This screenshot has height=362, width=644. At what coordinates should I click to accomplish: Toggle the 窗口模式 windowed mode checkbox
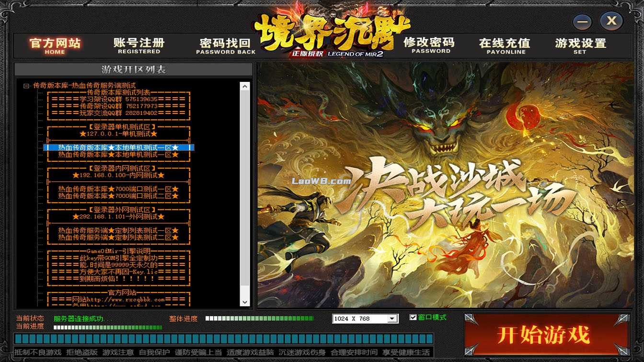click(x=413, y=317)
